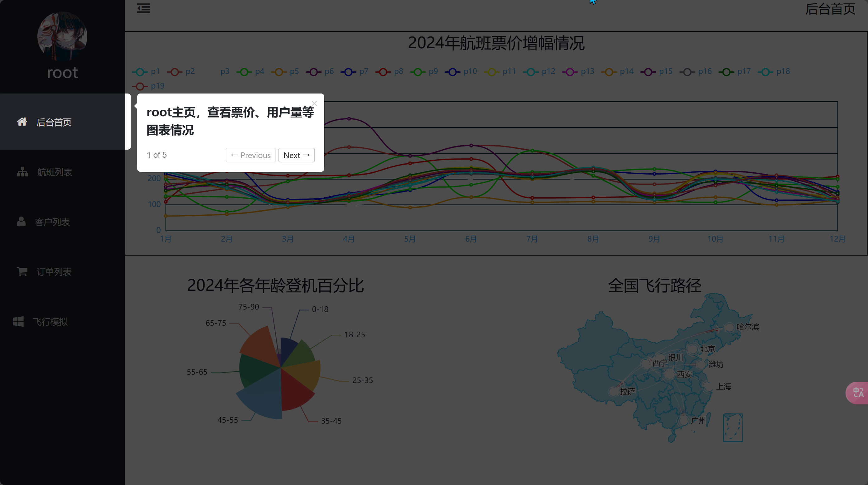Click the 45-55 blue pie slice
This screenshot has width=868, height=485.
[264, 401]
